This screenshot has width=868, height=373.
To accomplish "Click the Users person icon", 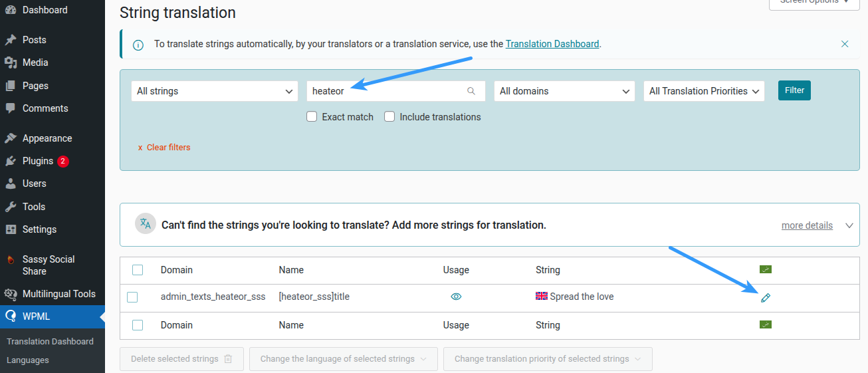I will (11, 184).
